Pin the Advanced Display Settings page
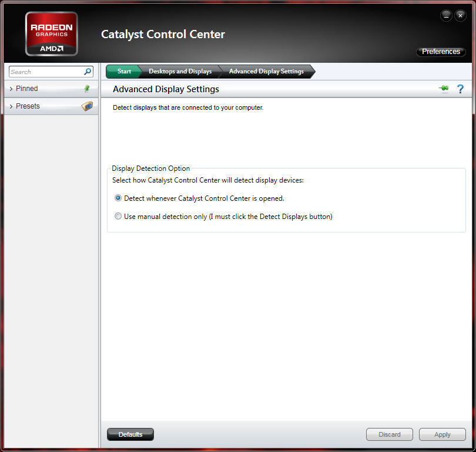Viewport: 476px width, 452px height. coord(444,89)
